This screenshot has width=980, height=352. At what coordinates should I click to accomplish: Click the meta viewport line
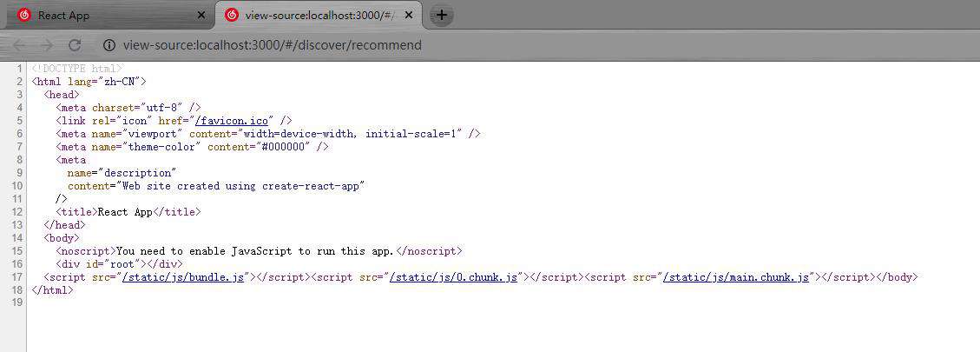pos(268,133)
